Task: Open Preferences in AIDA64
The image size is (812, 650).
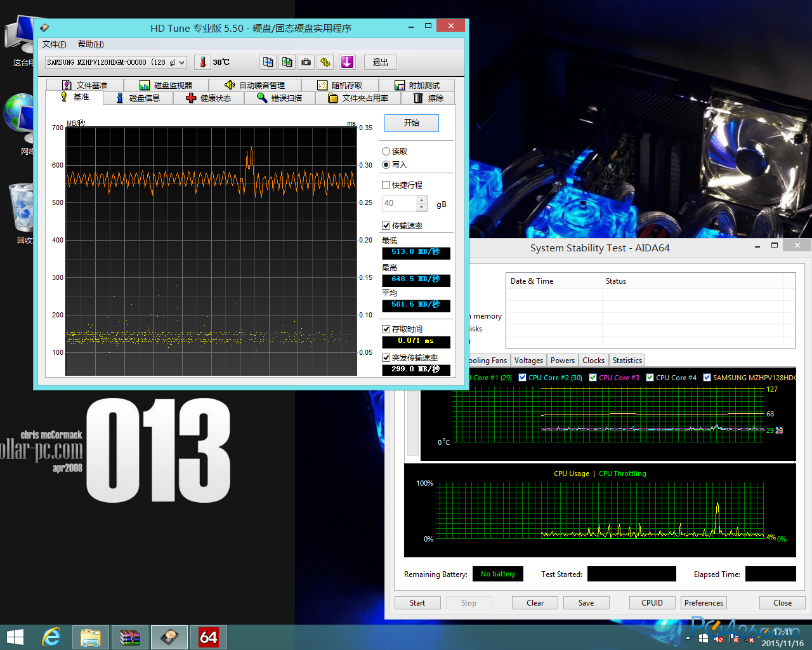Action: click(x=704, y=603)
